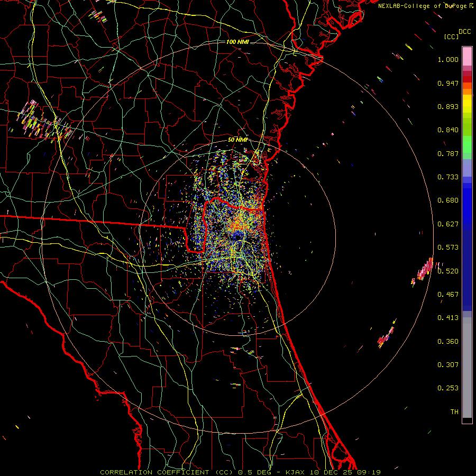476x476 pixels.
Task: Click the 0.627 legend value
Action: [448, 224]
